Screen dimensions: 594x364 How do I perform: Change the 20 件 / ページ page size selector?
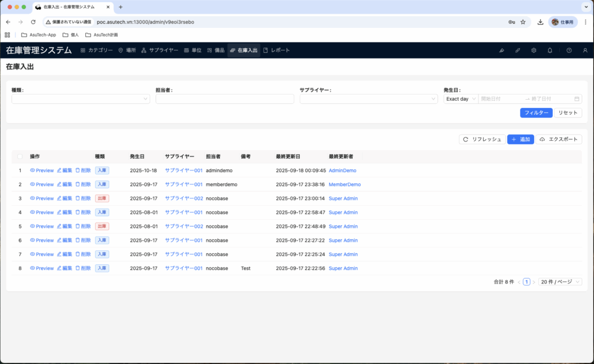click(x=559, y=282)
